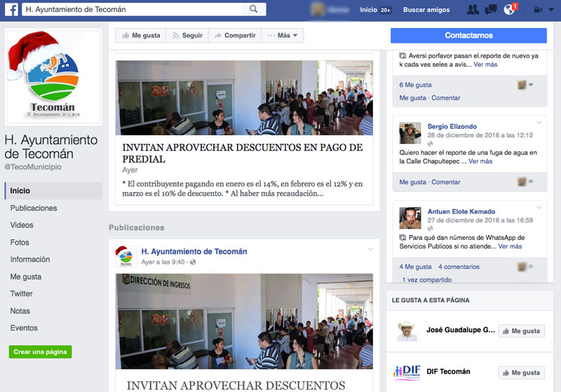Viewport: 561px width, 392px height.
Task: Click the Crear una página button
Action: pyautogui.click(x=40, y=351)
